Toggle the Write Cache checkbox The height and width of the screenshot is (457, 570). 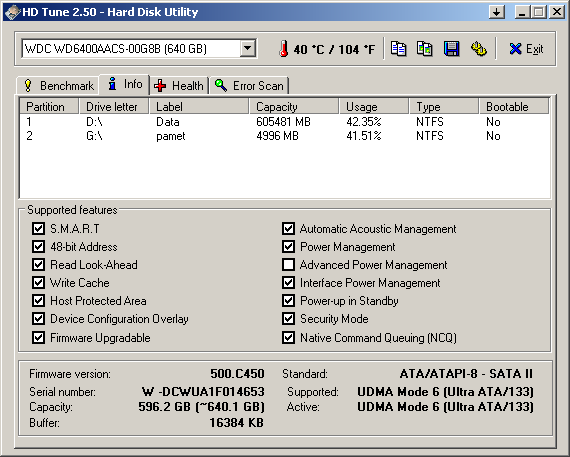38,282
